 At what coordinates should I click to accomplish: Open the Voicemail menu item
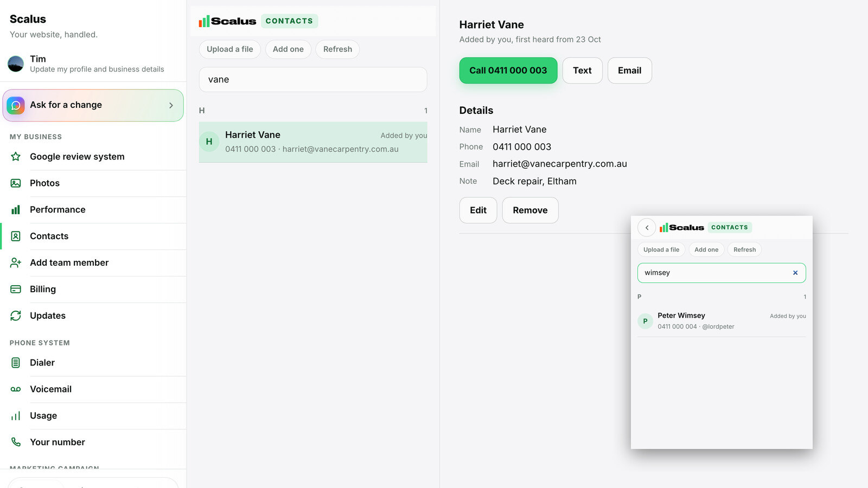93,389
